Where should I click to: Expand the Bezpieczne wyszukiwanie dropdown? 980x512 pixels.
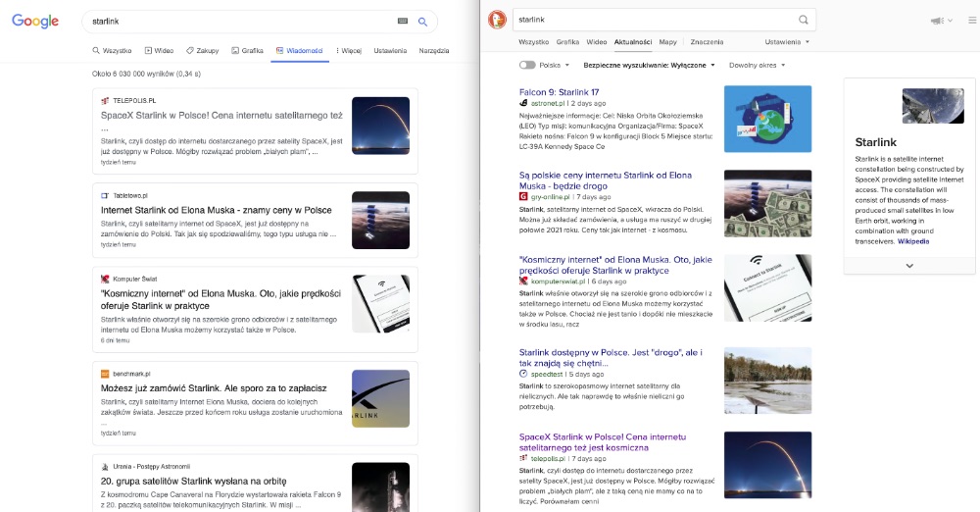(x=649, y=65)
